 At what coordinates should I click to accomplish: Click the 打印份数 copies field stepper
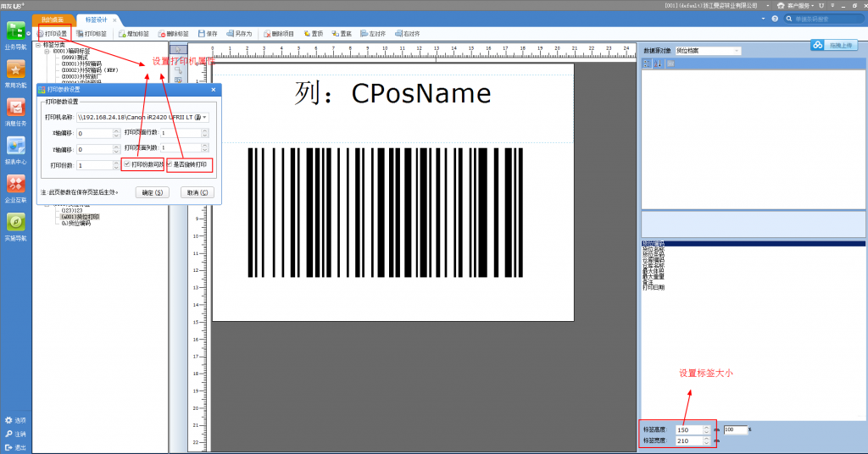[x=115, y=165]
